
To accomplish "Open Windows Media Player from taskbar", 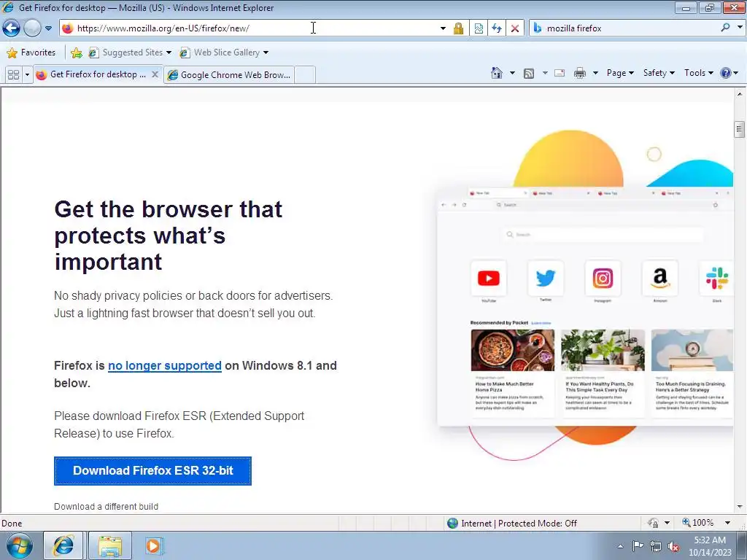I will point(153,545).
